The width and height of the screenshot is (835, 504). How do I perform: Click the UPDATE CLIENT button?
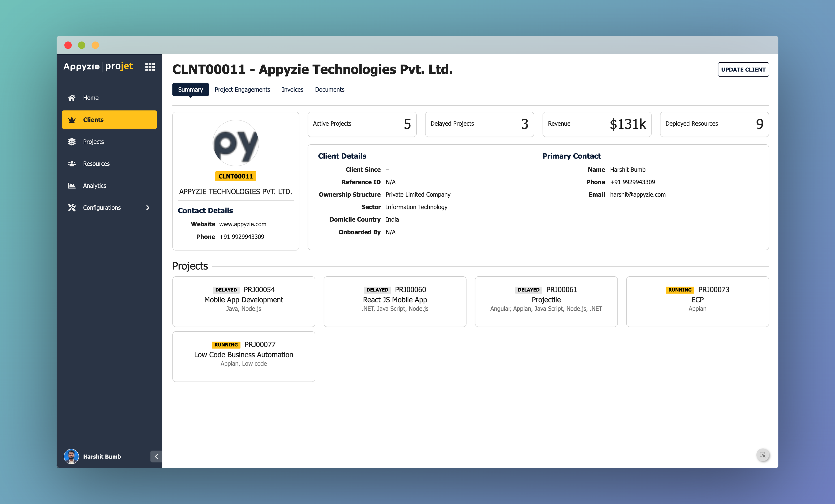click(x=743, y=70)
